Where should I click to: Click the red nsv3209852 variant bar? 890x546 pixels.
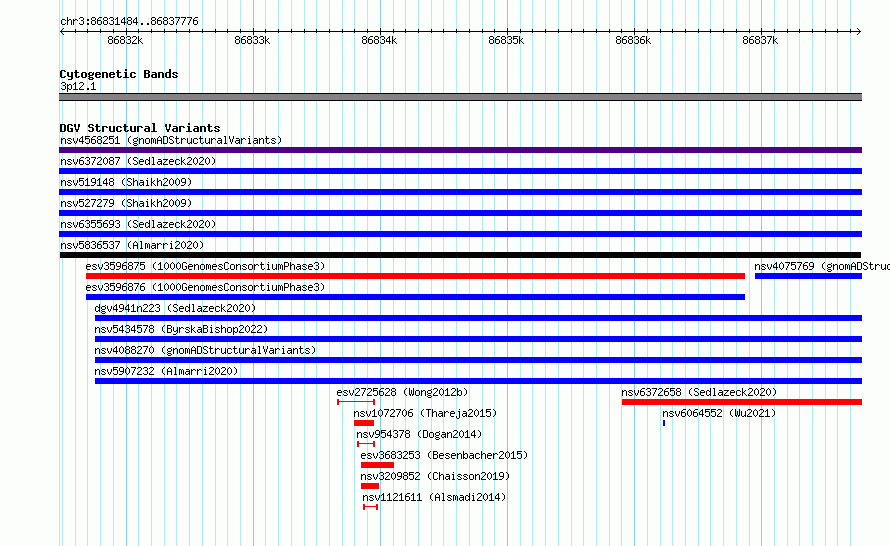tap(370, 486)
